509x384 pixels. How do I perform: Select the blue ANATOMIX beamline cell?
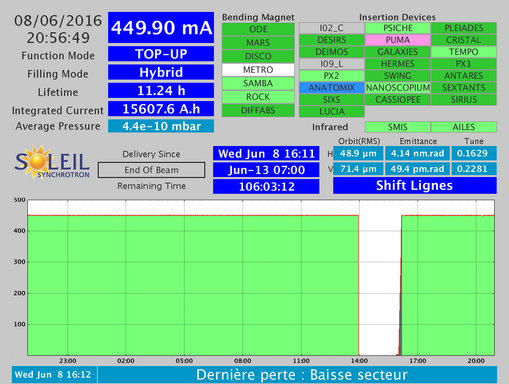[x=331, y=88]
